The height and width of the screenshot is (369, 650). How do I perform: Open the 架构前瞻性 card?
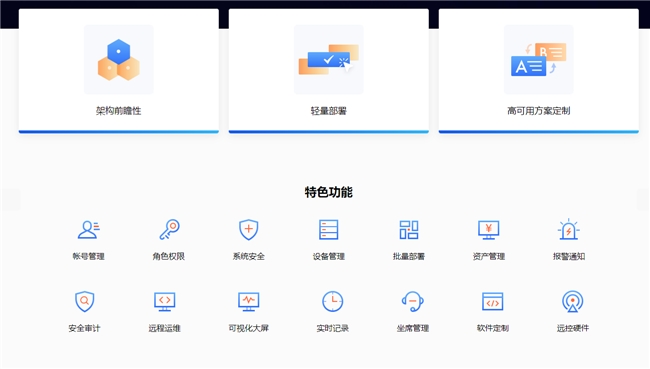point(119,71)
